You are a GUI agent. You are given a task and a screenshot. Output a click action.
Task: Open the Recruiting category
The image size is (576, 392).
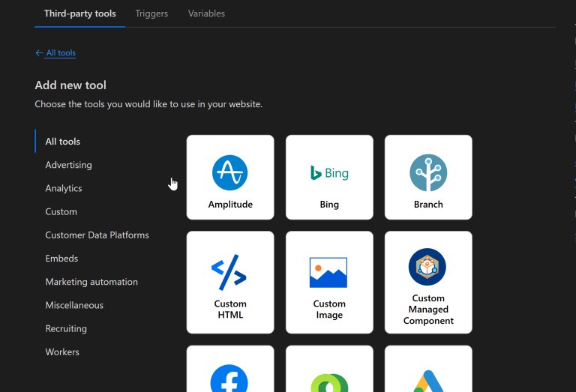(66, 329)
